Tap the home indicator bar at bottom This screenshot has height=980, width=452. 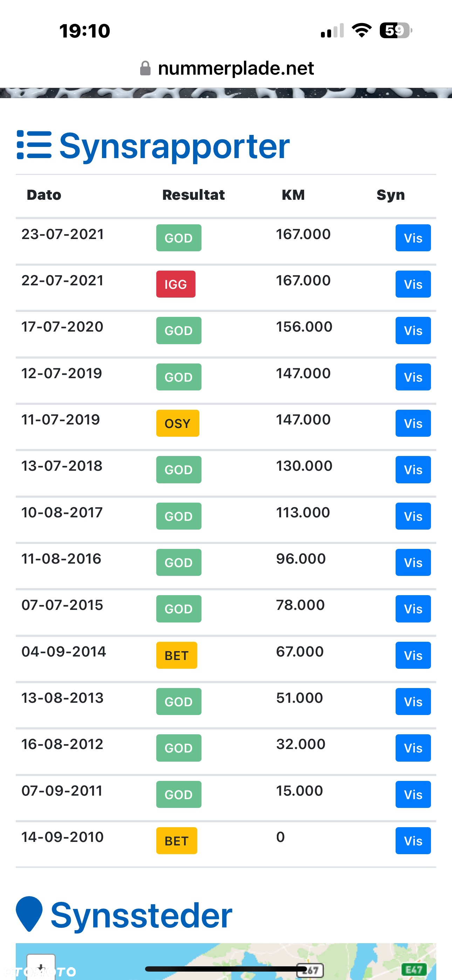point(226,969)
